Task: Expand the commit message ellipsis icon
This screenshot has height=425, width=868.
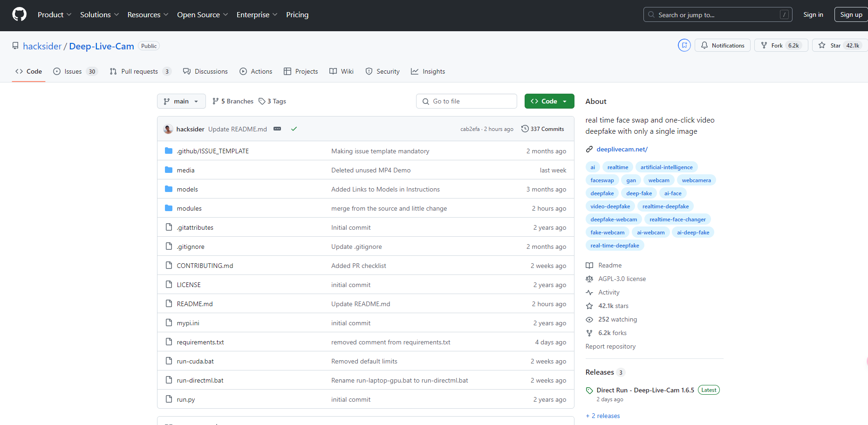Action: [x=277, y=129]
